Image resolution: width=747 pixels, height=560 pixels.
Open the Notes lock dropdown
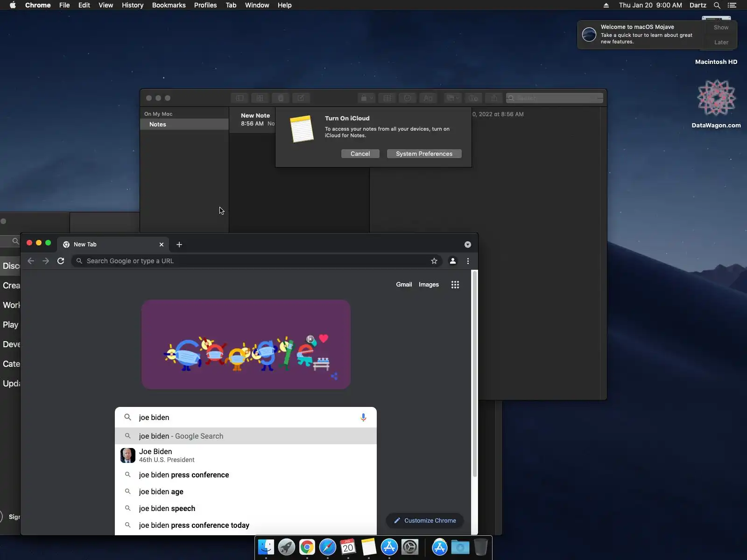(x=366, y=98)
